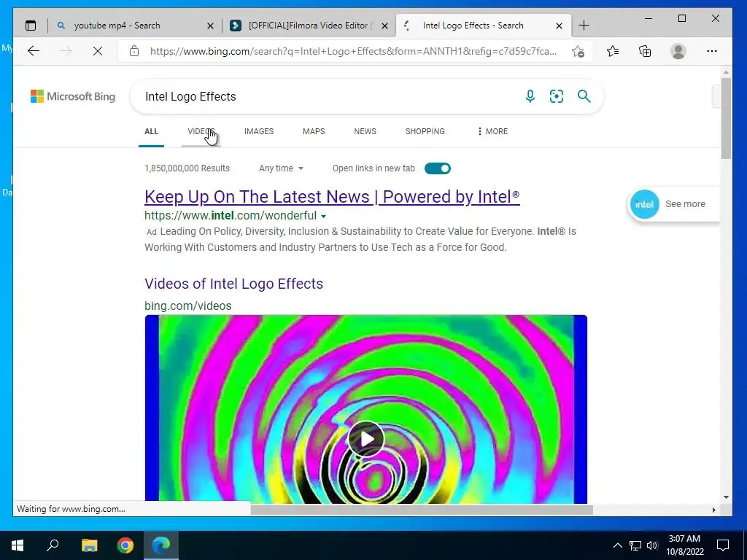747x560 pixels.
Task: Click the bing.com/videos link
Action: (x=187, y=306)
